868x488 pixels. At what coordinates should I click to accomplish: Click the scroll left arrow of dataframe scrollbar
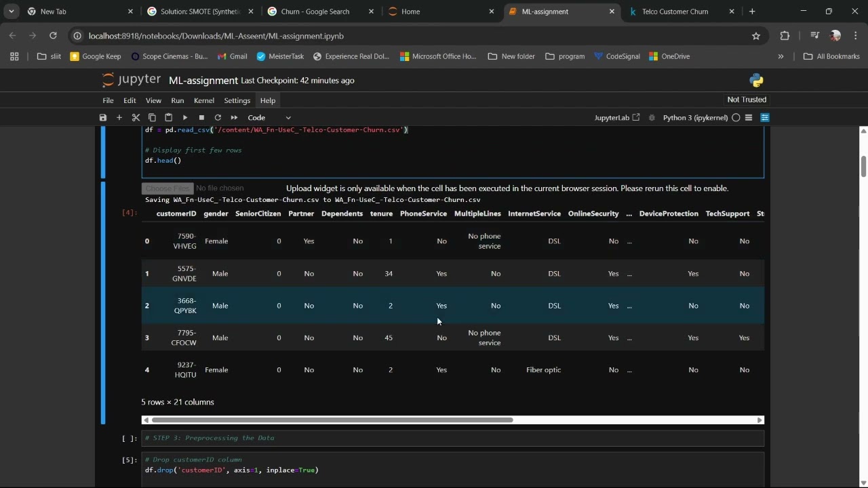coord(146,420)
